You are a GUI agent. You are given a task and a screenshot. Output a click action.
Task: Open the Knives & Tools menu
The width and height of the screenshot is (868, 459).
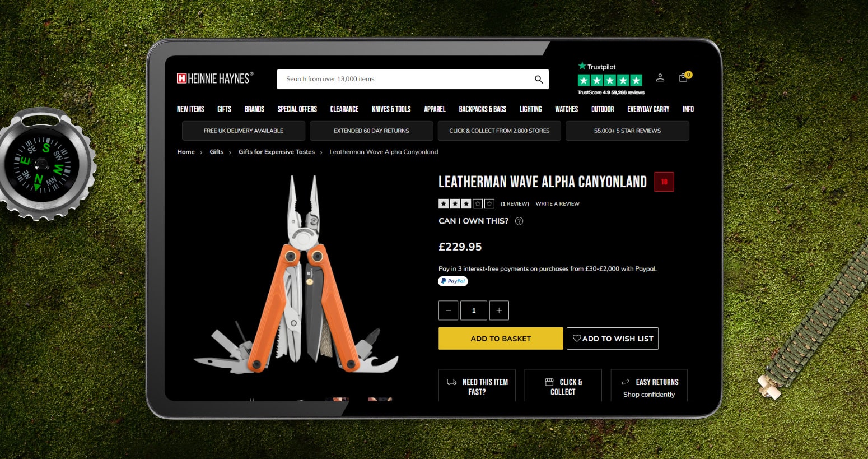click(x=391, y=109)
